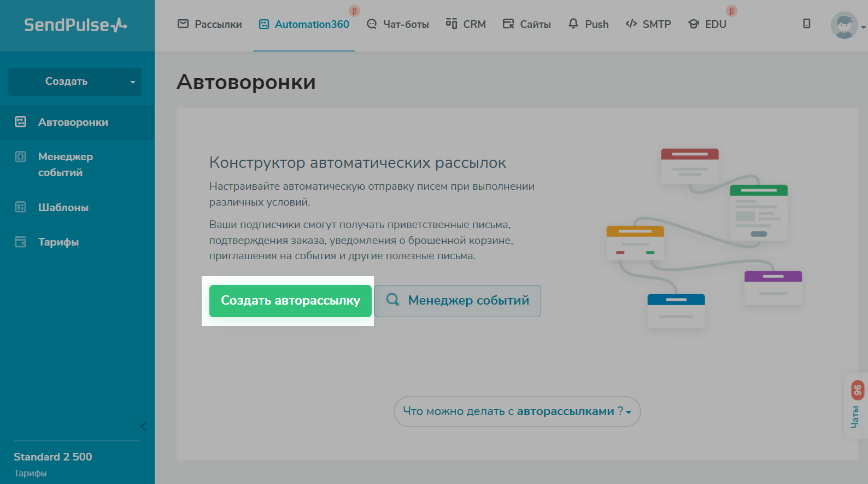
Task: Collapse the left sidebar with chevron
Action: click(x=143, y=427)
